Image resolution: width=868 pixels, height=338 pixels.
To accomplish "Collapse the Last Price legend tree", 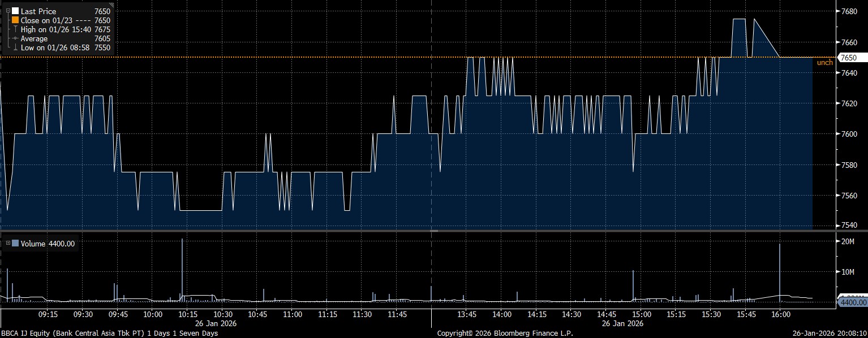I will 7,11.
